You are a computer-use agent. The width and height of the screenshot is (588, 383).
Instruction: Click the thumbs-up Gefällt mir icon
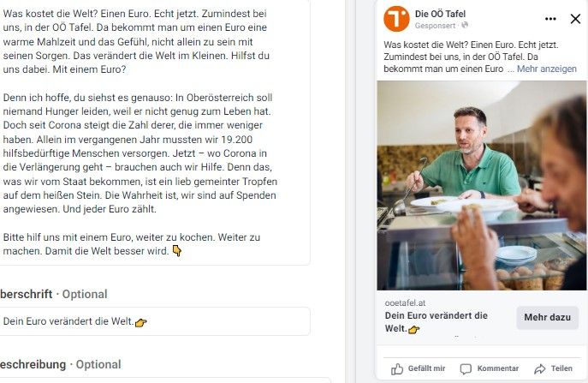pos(397,369)
